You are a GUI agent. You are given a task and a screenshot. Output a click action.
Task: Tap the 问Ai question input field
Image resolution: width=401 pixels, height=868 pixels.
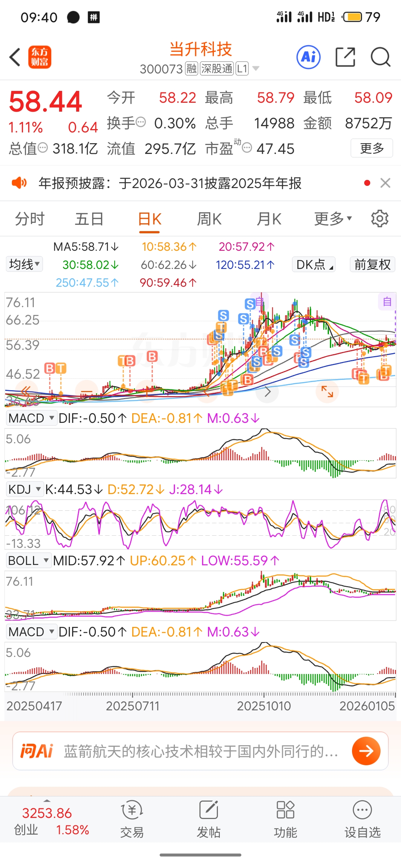200,751
